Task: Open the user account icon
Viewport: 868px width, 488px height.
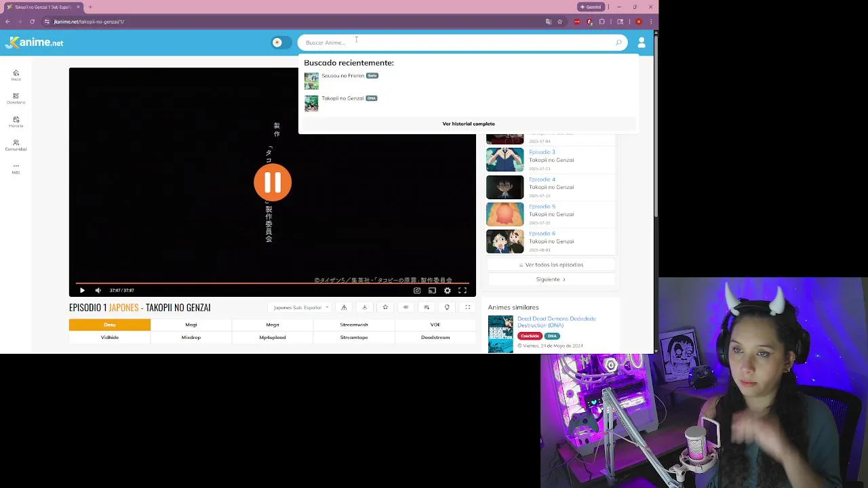Action: (642, 43)
